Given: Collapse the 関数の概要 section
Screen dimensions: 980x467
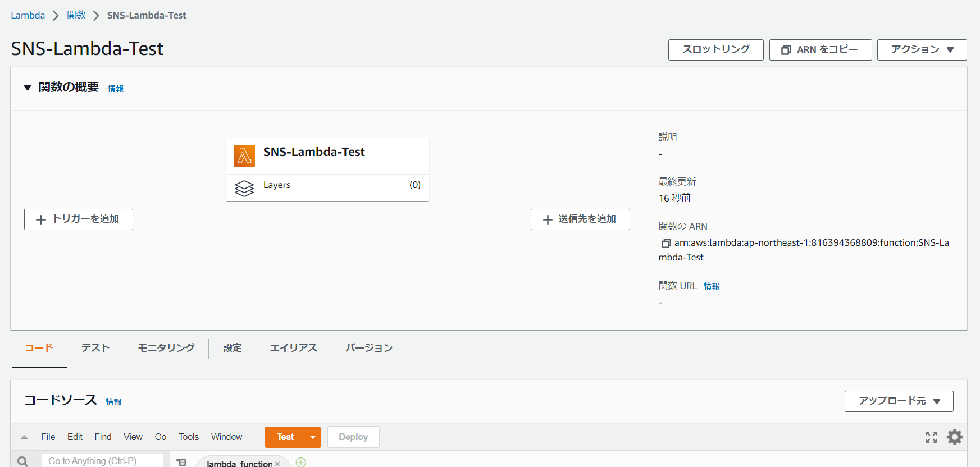Looking at the screenshot, I should 28,88.
